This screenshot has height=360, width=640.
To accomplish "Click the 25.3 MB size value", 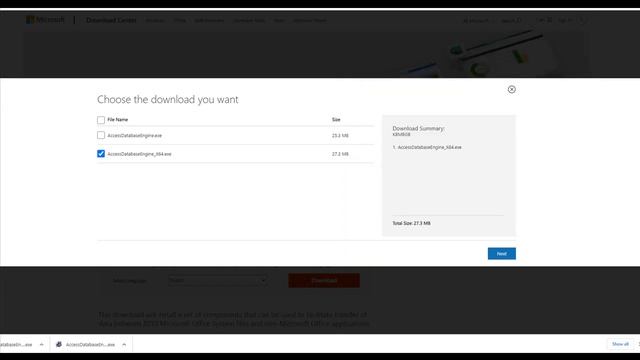I will point(340,136).
